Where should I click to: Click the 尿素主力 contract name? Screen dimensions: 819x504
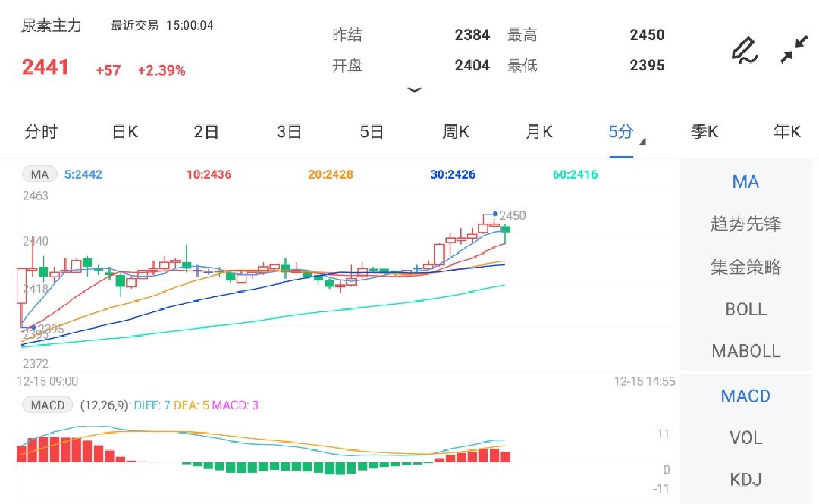point(51,25)
